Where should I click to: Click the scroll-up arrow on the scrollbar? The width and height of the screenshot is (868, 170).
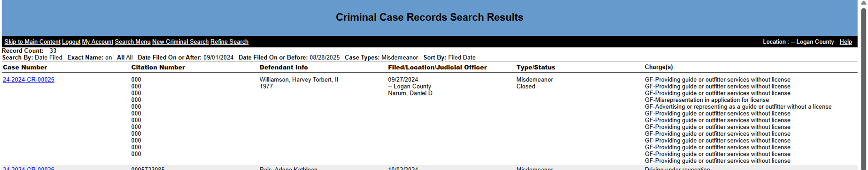pyautogui.click(x=864, y=3)
